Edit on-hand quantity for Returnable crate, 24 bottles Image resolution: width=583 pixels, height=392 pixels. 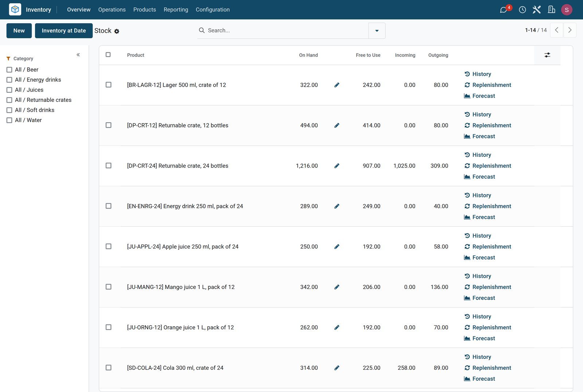click(337, 166)
